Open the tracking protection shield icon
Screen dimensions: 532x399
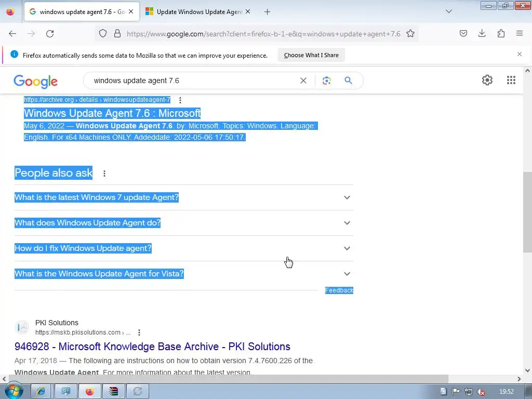(103, 34)
